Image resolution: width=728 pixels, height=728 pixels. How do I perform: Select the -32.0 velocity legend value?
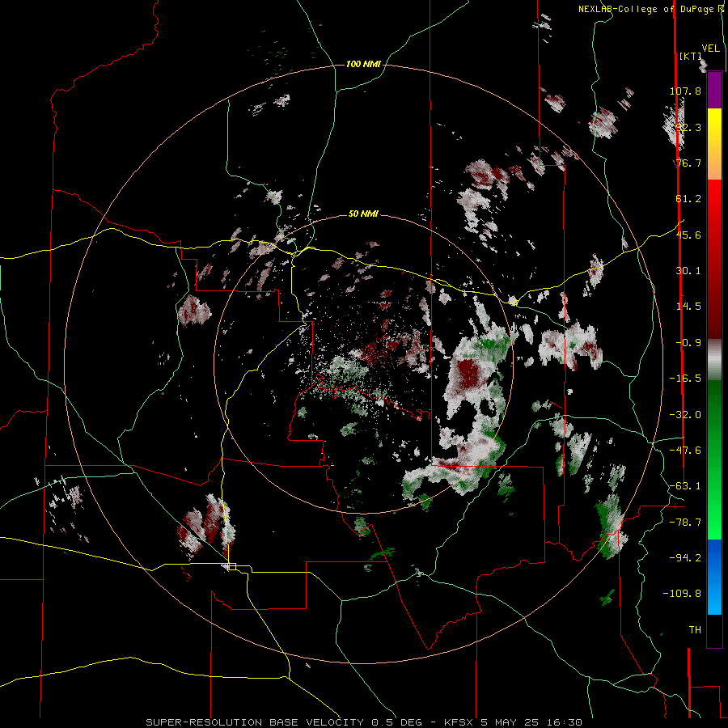pos(685,415)
